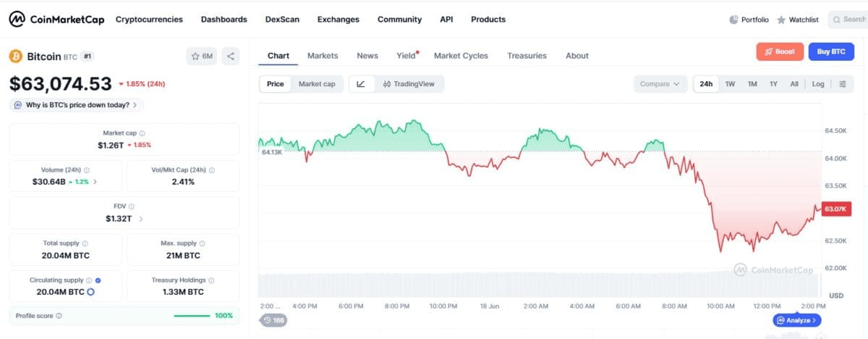Screen dimensions: 868x339
Task: Open 'Why is BTC's price down today?'
Action: pos(76,105)
